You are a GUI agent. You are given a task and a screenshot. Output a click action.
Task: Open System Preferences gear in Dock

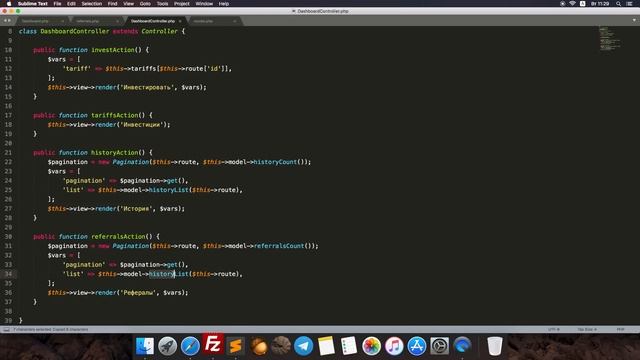[440, 346]
